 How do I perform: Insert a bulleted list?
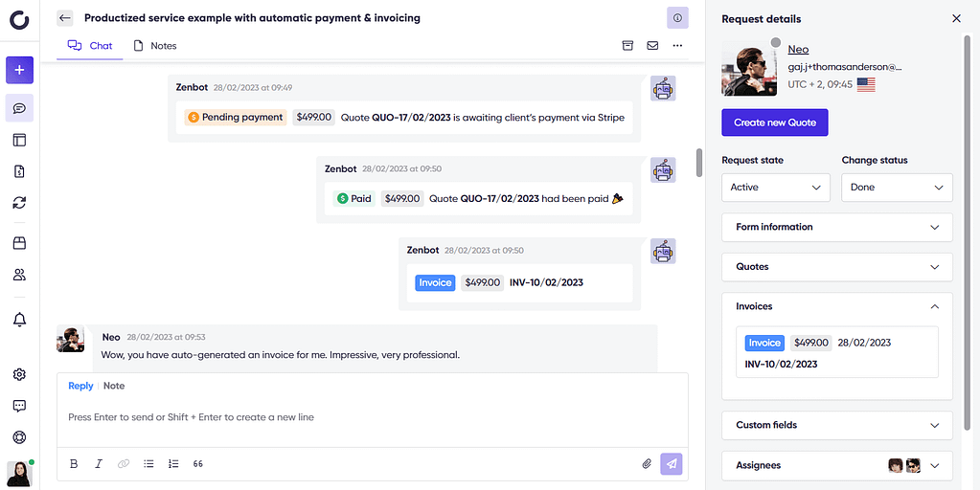click(x=148, y=464)
